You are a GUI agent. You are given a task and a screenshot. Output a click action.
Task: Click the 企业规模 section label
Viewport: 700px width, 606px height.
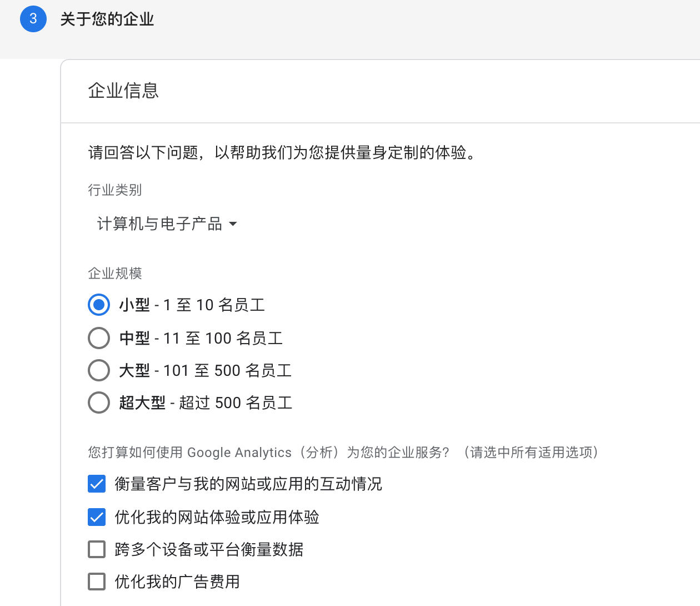(115, 274)
